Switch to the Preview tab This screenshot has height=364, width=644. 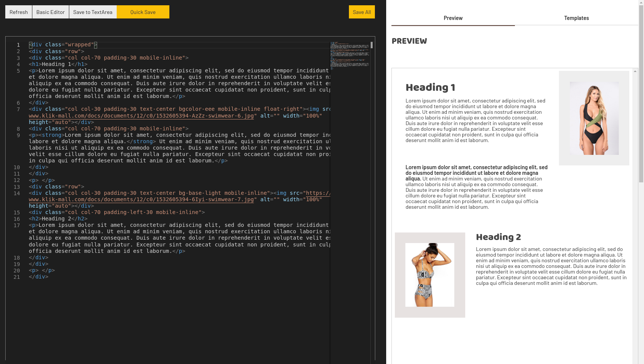click(453, 18)
